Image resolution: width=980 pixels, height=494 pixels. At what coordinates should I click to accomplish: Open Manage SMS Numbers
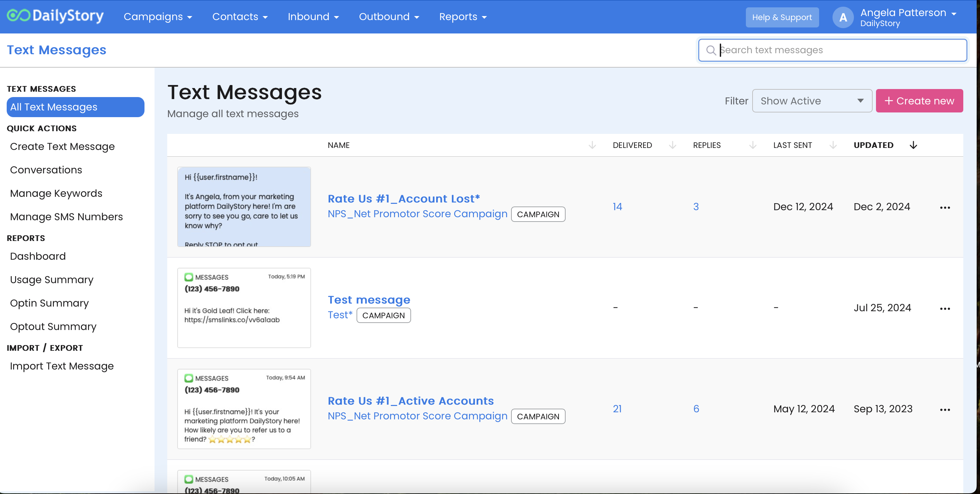click(66, 217)
